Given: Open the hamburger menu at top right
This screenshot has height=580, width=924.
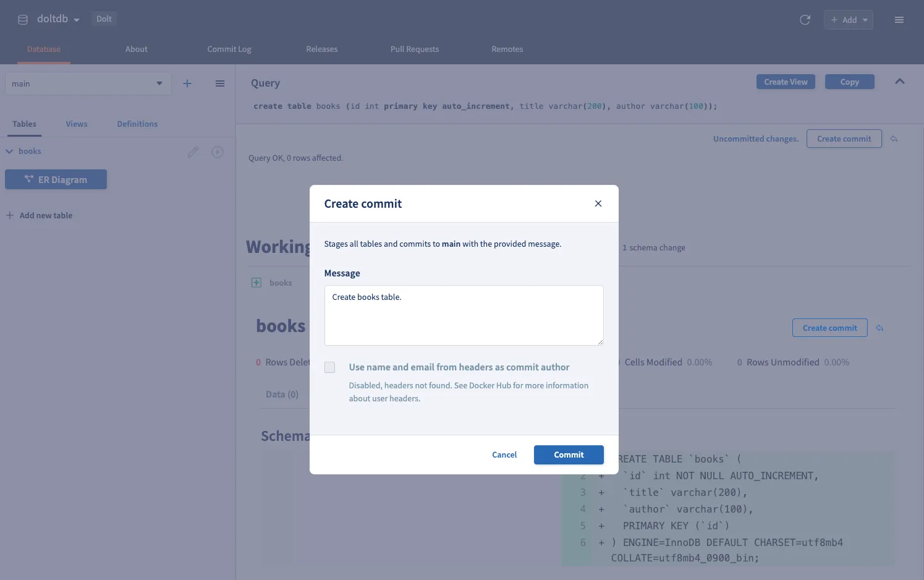Looking at the screenshot, I should tap(899, 19).
